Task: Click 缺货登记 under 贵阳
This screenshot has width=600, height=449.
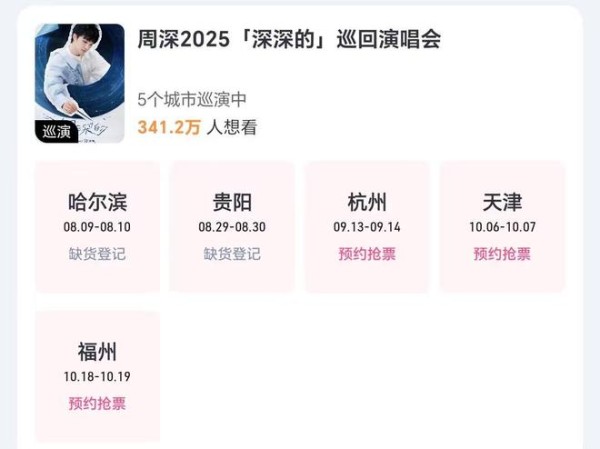Action: pyautogui.click(x=232, y=254)
